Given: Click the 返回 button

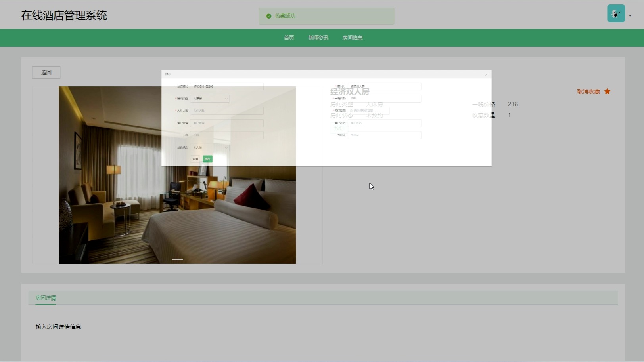Looking at the screenshot, I should 46,72.
